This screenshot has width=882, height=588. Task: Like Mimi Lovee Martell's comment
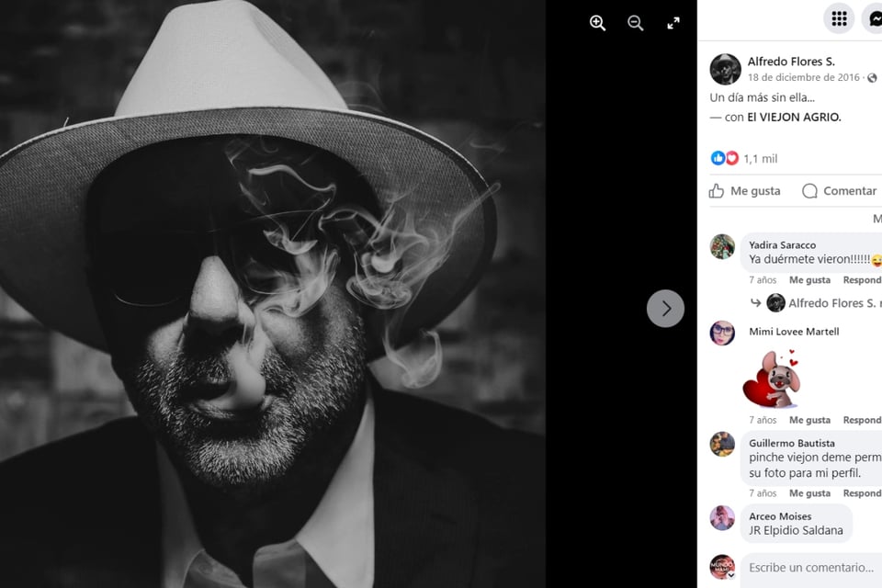coord(809,420)
